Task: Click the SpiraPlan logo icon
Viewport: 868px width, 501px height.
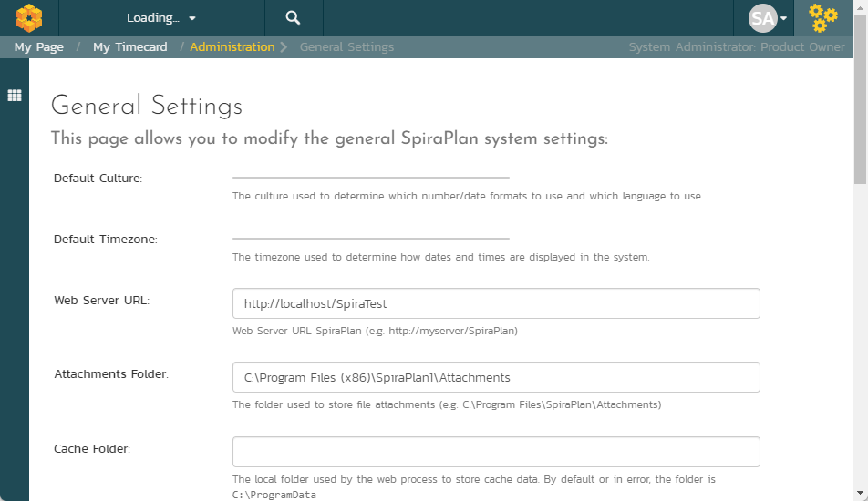Action: click(29, 17)
